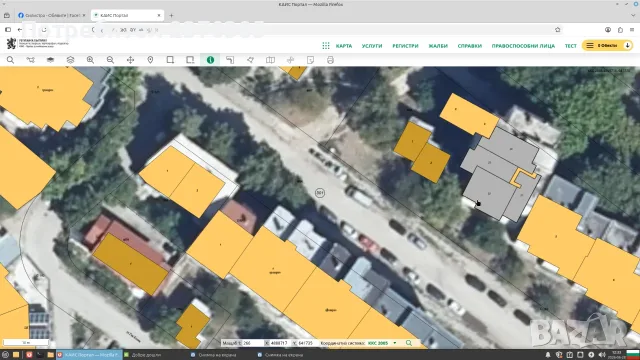Click the Y coordinate input field
Screen dimensions: 640x360
coord(308,343)
